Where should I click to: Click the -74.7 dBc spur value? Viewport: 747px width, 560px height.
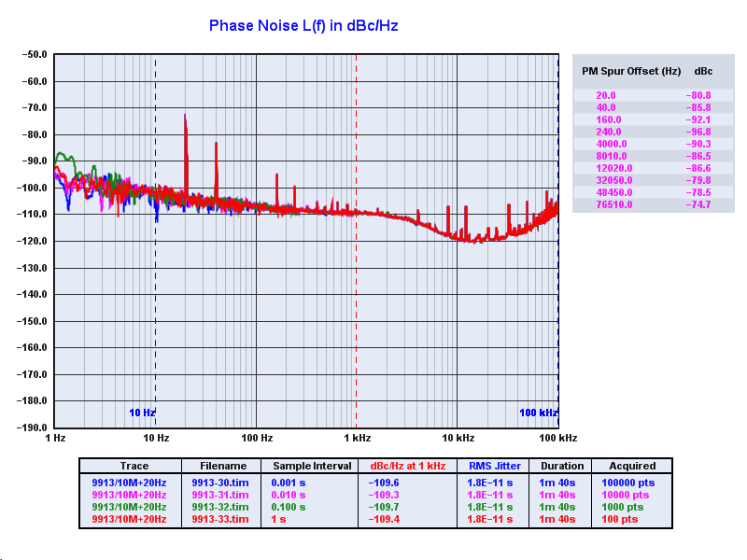[698, 204]
